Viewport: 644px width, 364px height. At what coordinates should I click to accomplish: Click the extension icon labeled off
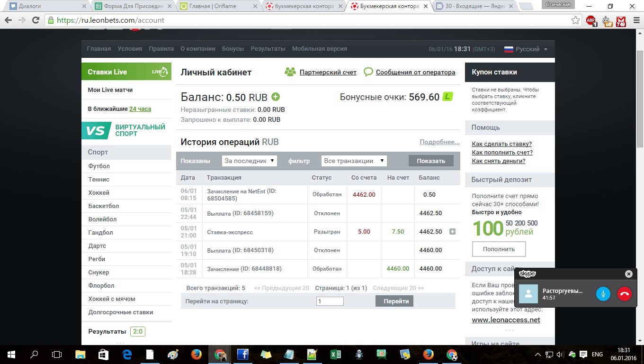click(607, 21)
